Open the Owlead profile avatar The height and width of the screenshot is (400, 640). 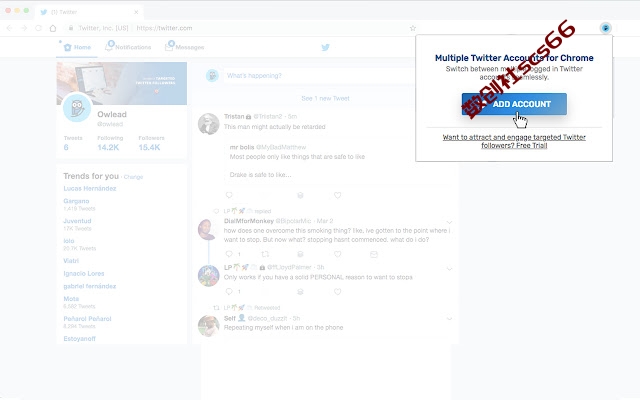point(77,108)
